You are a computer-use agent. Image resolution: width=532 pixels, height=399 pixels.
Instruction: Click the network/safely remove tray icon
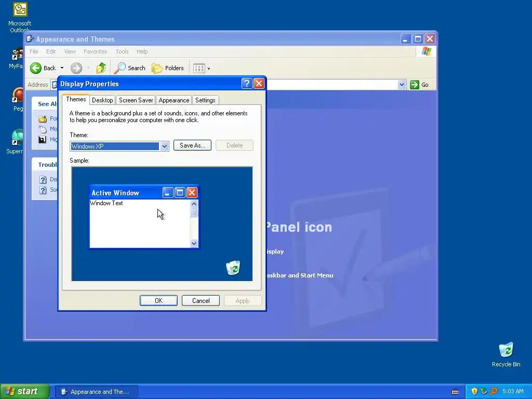(484, 392)
